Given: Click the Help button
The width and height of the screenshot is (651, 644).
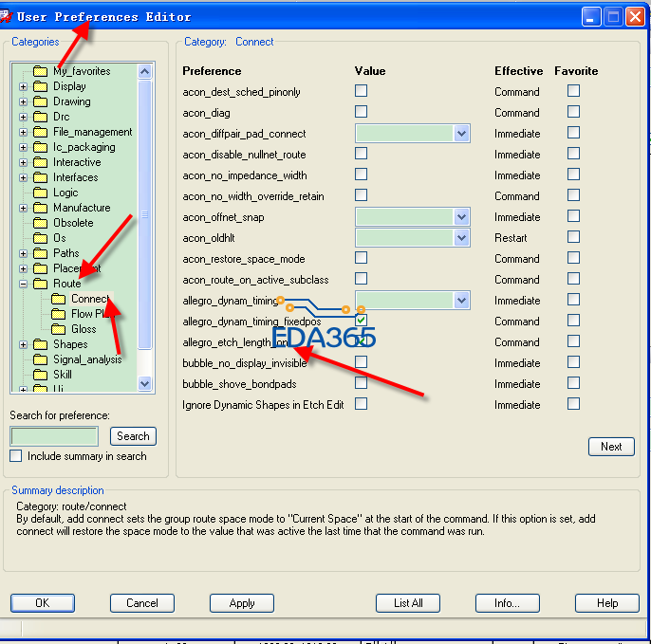Looking at the screenshot, I should pyautogui.click(x=607, y=603).
